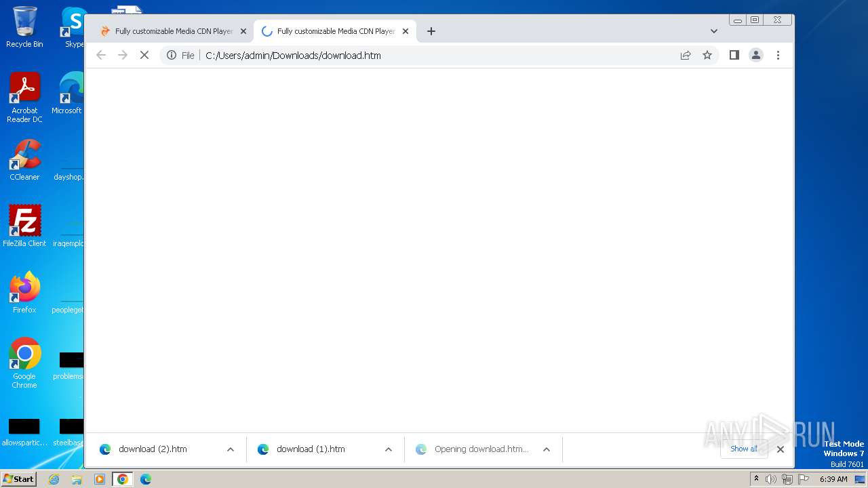This screenshot has width=868, height=488.
Task: Toggle the side panel
Action: [x=734, y=56]
